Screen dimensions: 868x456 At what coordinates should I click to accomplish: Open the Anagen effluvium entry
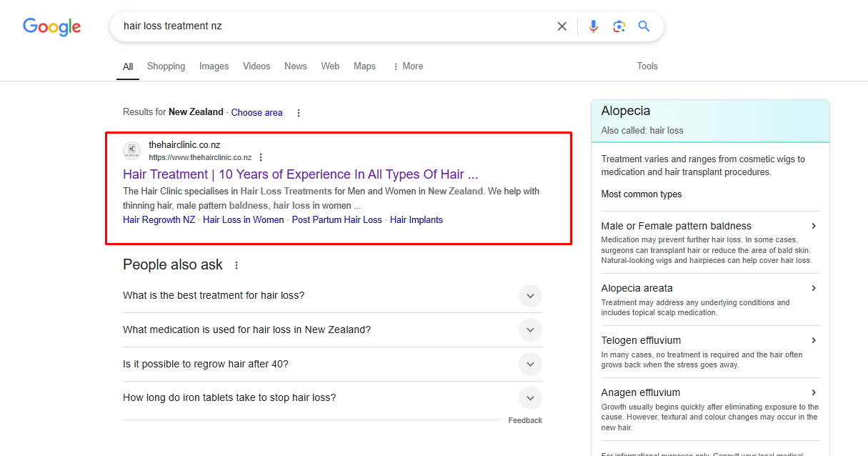(710, 409)
